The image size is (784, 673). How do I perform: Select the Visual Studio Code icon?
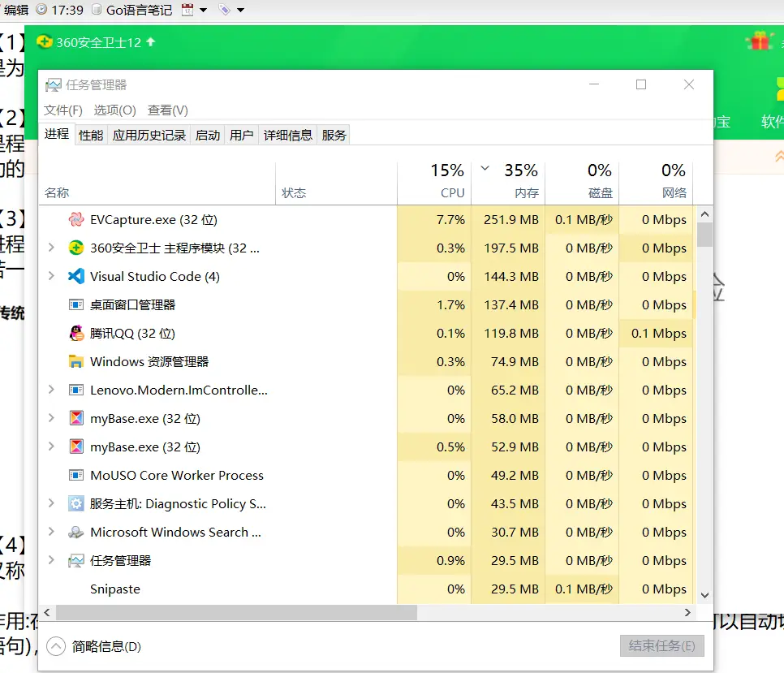tap(76, 276)
